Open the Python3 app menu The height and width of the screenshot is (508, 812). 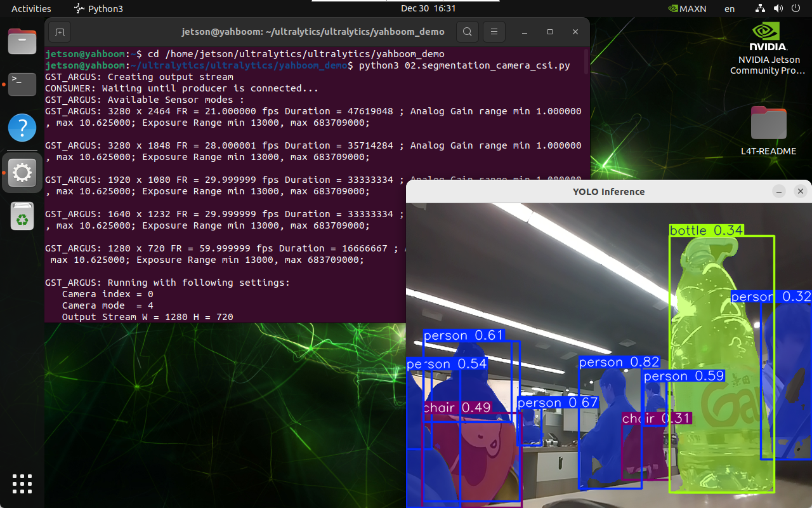(98, 9)
